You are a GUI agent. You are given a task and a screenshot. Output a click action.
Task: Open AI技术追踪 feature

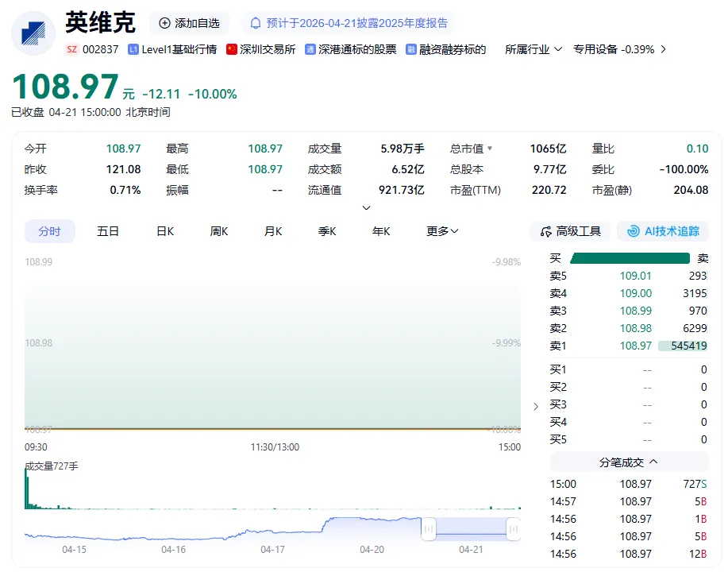click(x=663, y=231)
